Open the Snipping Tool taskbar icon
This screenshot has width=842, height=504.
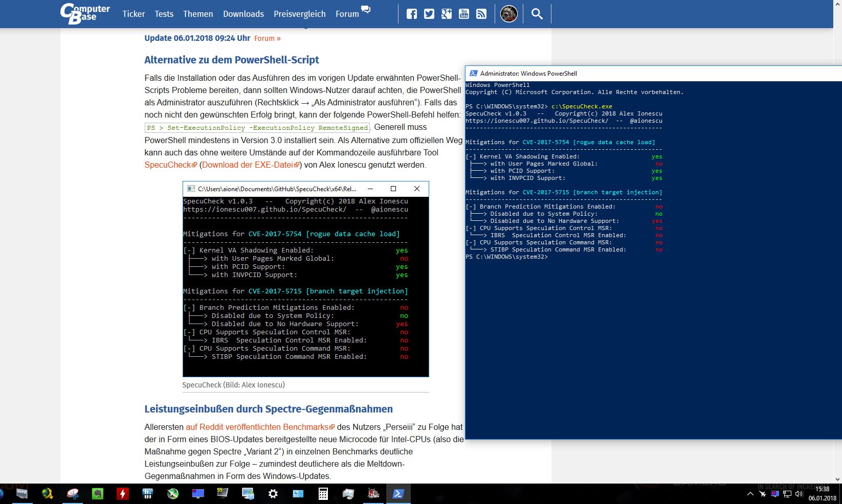point(72,494)
